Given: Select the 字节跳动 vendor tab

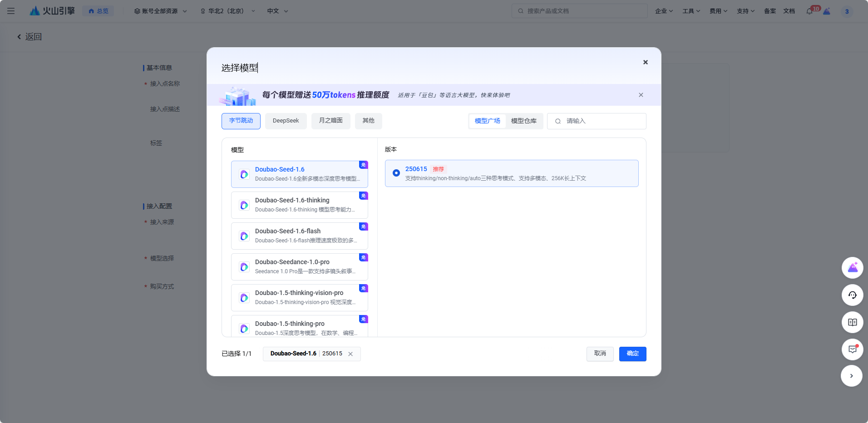Looking at the screenshot, I should [x=241, y=121].
